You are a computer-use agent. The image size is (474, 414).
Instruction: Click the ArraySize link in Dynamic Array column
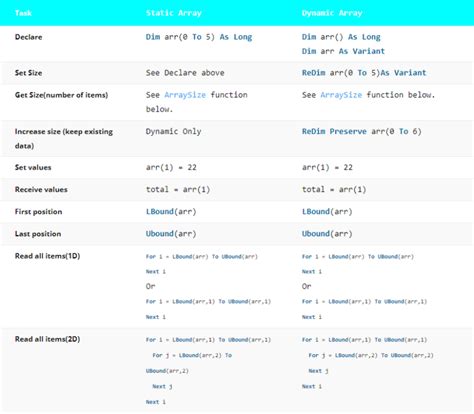coord(341,95)
